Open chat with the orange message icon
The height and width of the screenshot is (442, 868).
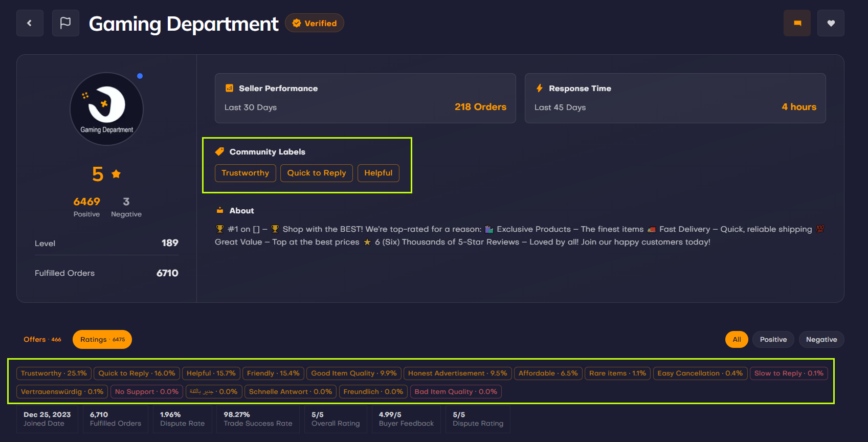point(797,23)
